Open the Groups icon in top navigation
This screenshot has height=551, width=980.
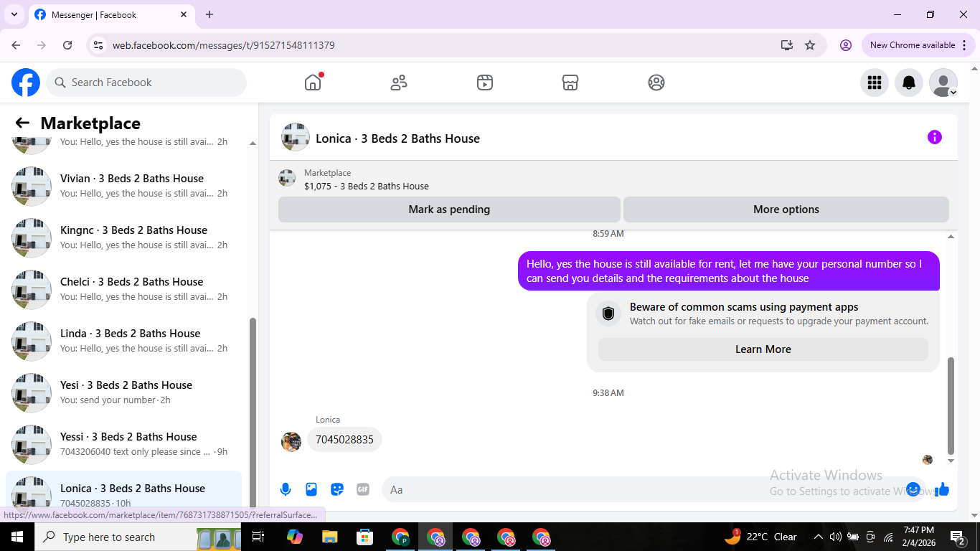pyautogui.click(x=656, y=83)
